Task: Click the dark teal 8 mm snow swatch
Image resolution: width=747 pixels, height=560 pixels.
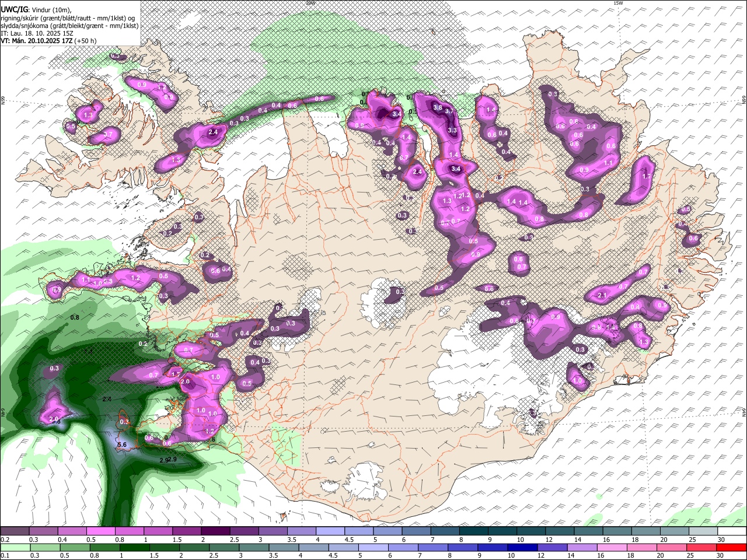Action: coord(474,531)
